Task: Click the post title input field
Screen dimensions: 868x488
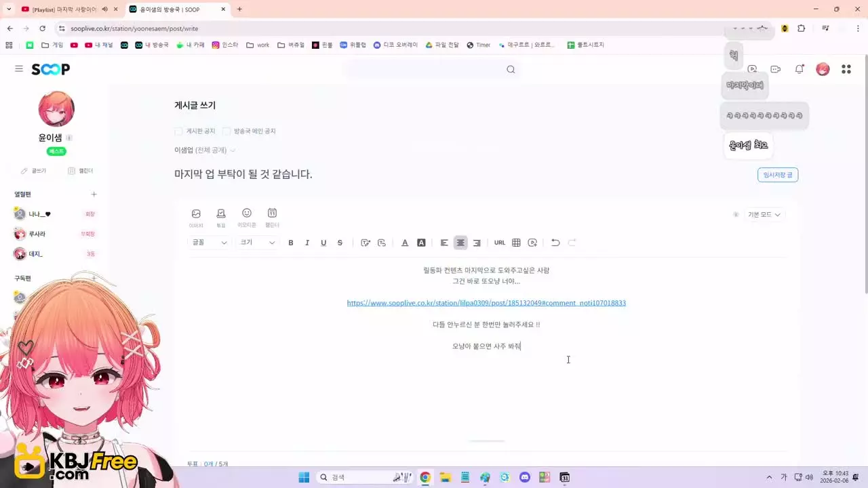Action: coord(461,174)
